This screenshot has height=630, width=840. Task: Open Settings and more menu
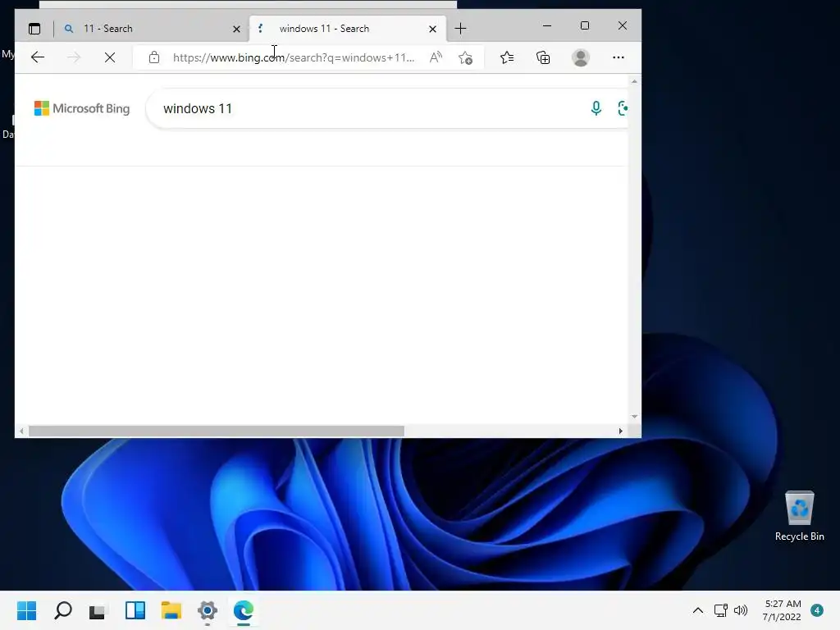[x=619, y=57]
